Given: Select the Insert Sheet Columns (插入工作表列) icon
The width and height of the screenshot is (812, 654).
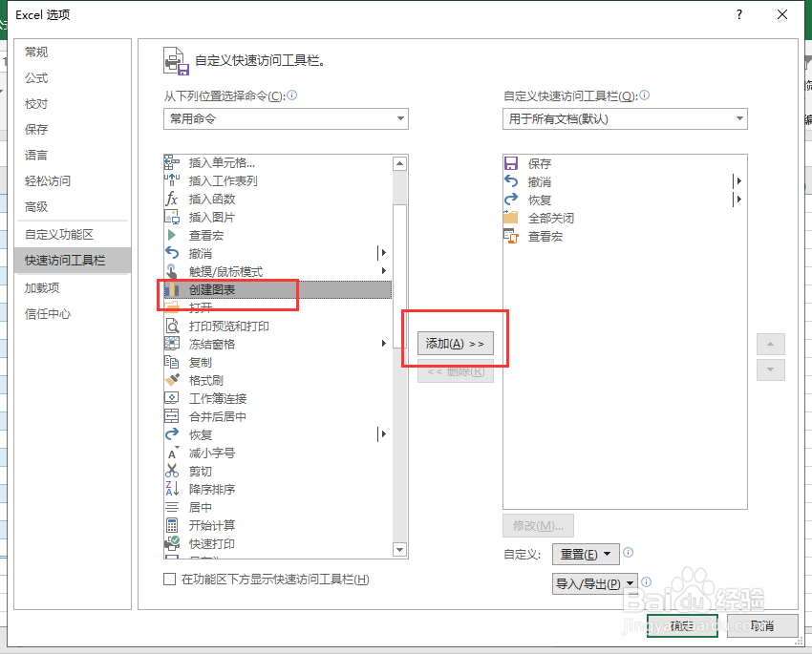Looking at the screenshot, I should tap(171, 180).
